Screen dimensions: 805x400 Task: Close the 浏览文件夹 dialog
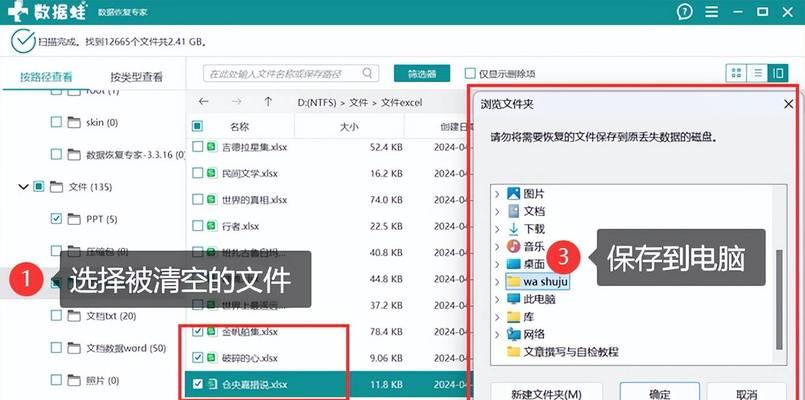(789, 104)
